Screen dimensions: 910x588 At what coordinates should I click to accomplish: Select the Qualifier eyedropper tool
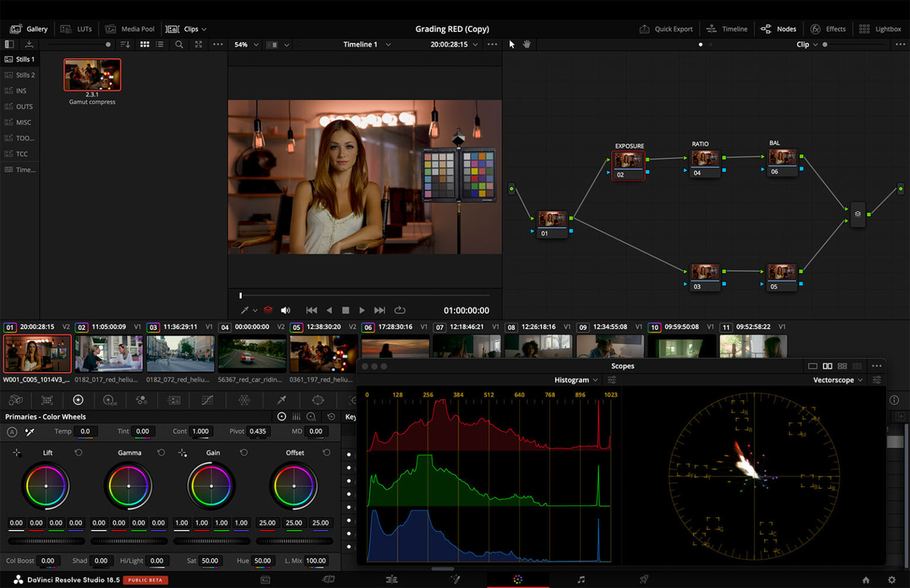[x=281, y=400]
